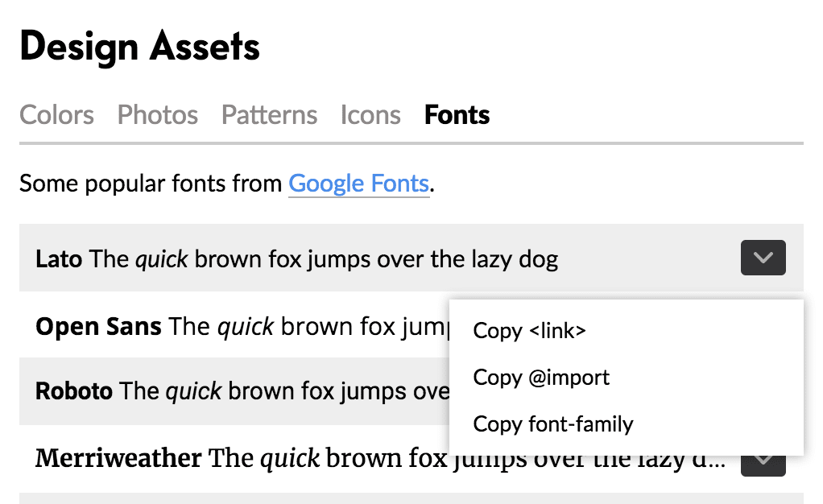
Task: Click the Design Assets heading
Action: point(139,46)
